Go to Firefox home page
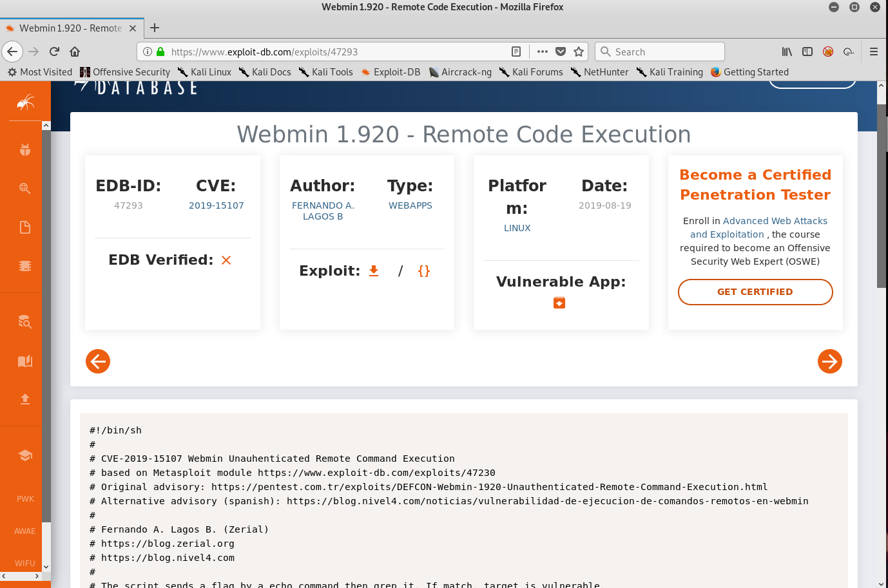Viewport: 888px width, 588px height. coord(75,52)
